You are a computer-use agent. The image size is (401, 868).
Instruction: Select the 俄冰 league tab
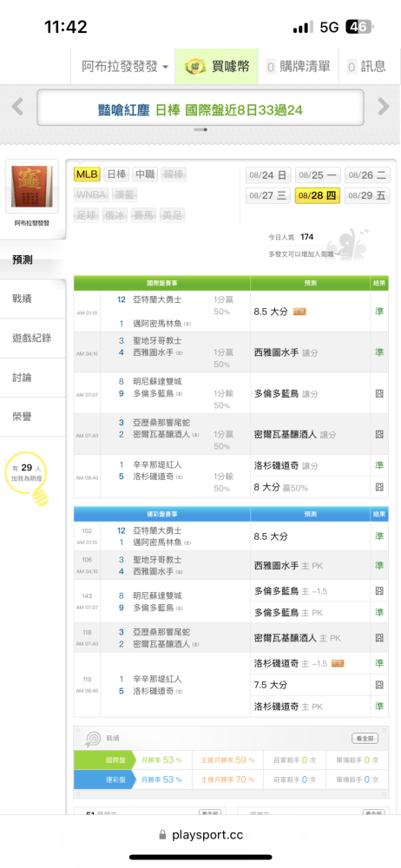[116, 215]
